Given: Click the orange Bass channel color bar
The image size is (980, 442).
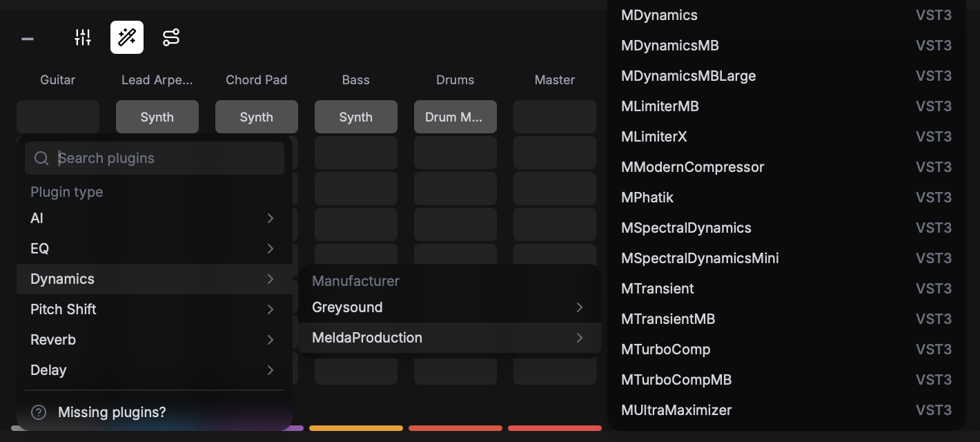Looking at the screenshot, I should click(356, 428).
